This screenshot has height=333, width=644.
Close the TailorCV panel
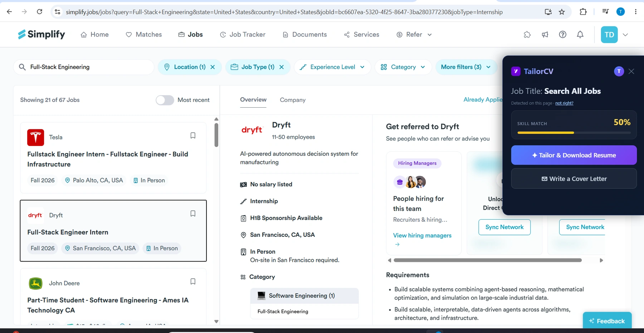click(631, 72)
